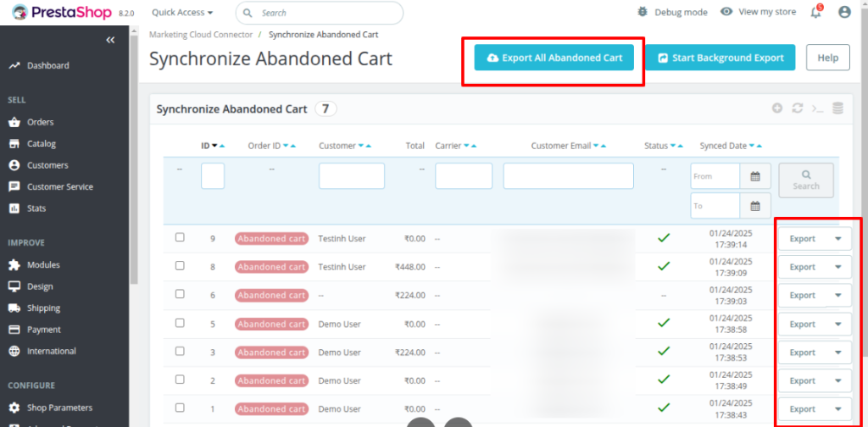This screenshot has height=427, width=868.
Task: Open calendar for the From date field
Action: click(x=755, y=176)
